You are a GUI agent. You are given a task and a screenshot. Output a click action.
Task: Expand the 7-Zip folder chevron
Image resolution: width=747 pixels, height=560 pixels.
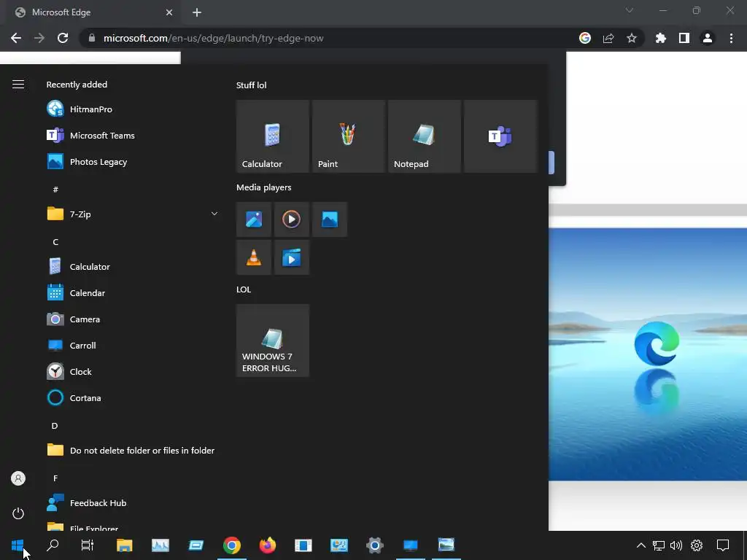pos(214,214)
